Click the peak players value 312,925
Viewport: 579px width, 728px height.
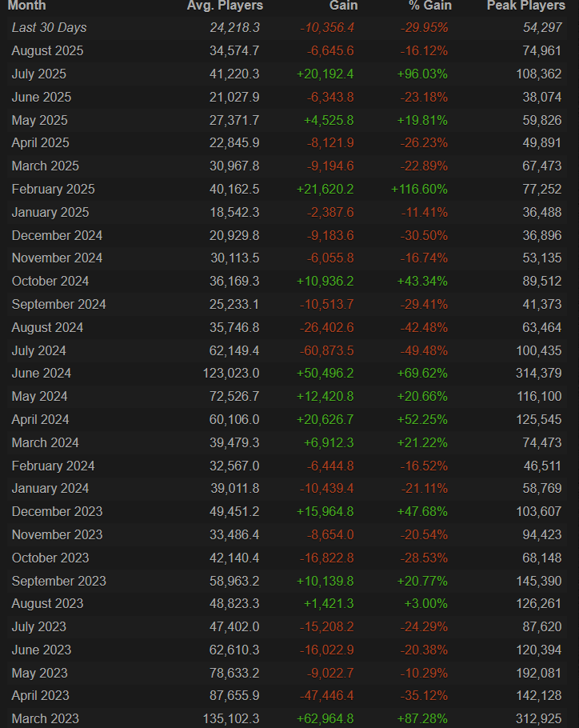click(x=539, y=718)
